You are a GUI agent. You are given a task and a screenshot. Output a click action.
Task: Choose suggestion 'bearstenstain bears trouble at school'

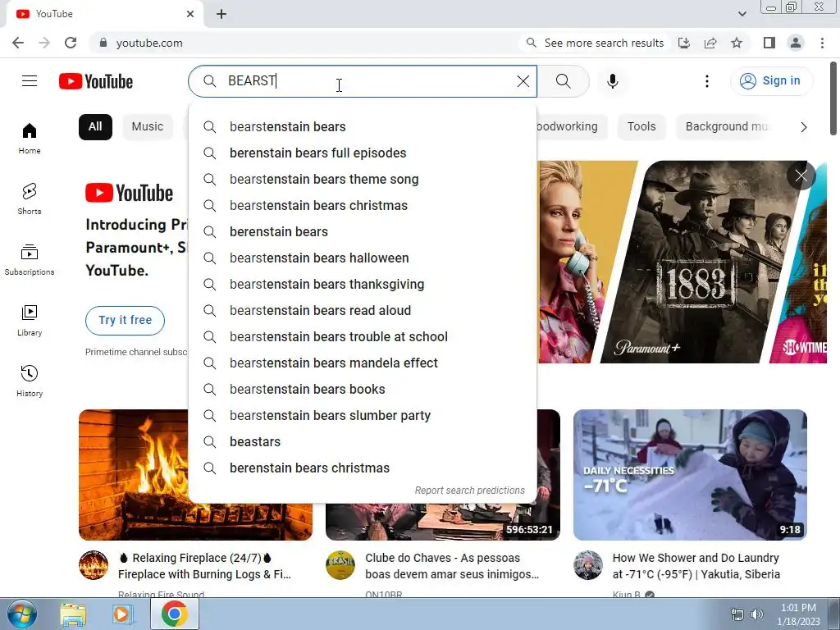tap(363, 337)
